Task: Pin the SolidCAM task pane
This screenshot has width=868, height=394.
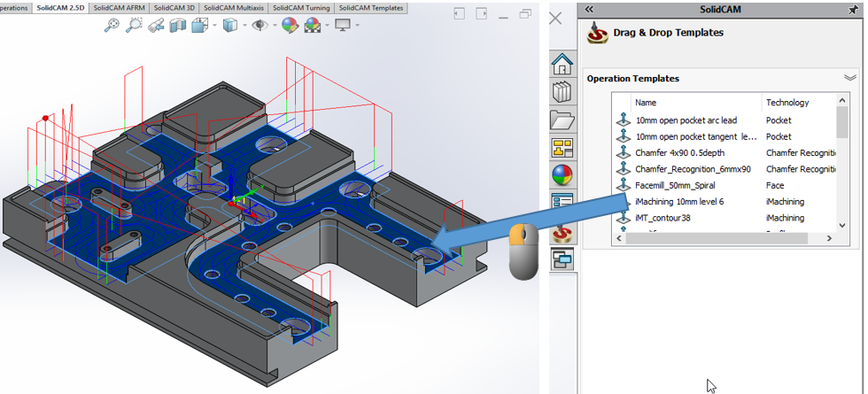Action: (853, 10)
